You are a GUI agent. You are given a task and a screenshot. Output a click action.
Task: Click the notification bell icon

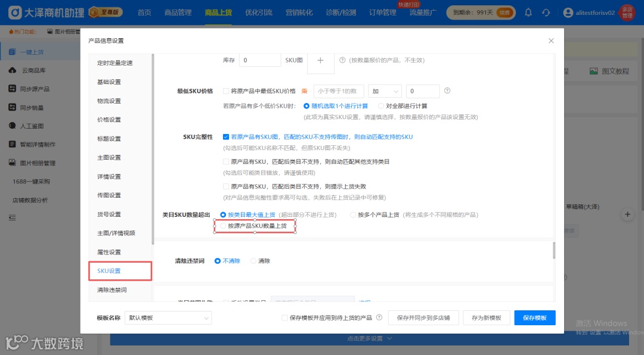click(528, 13)
